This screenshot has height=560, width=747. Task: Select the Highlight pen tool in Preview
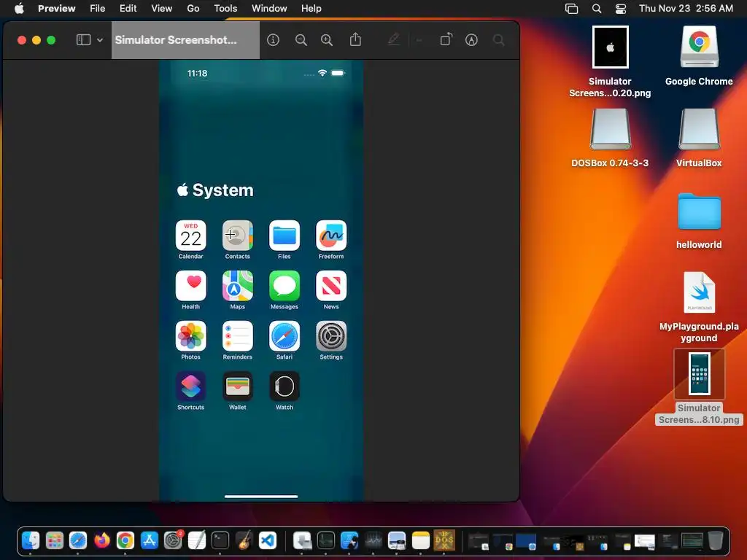point(393,39)
